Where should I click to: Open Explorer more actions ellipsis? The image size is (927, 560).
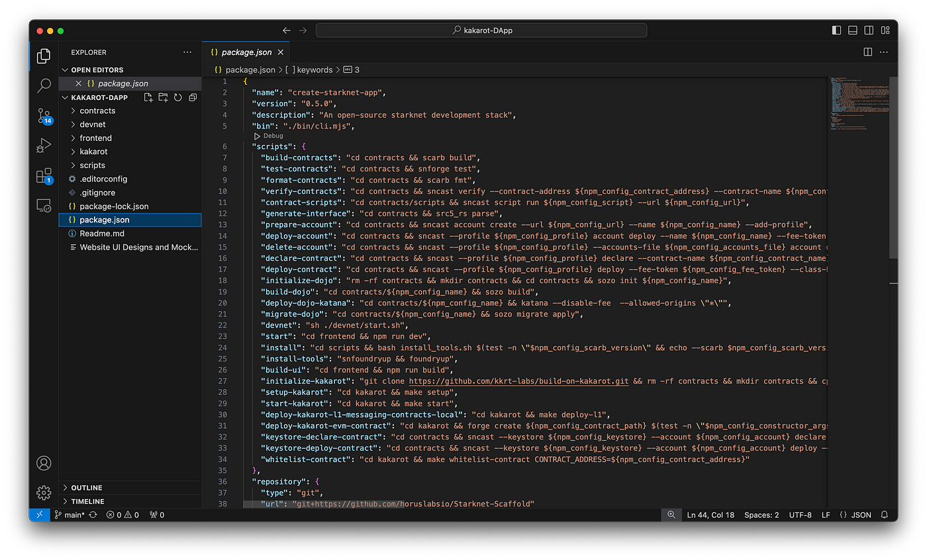pyautogui.click(x=187, y=52)
